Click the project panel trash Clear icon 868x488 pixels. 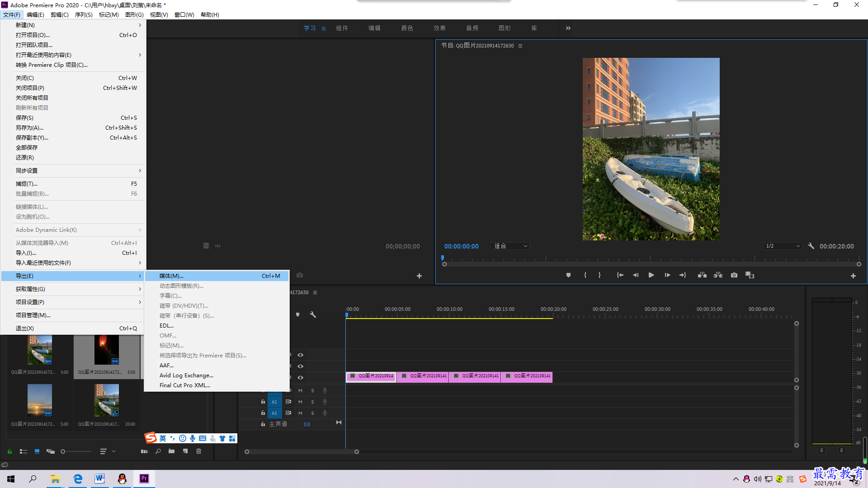point(198,451)
